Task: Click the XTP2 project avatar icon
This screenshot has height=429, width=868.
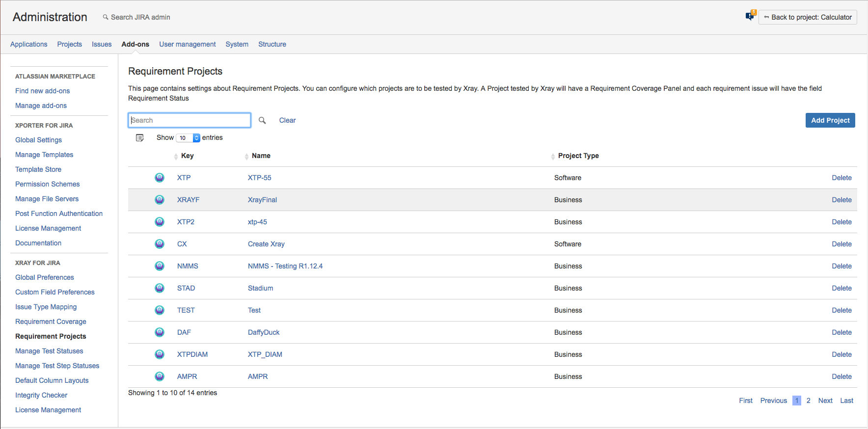Action: coord(160,222)
